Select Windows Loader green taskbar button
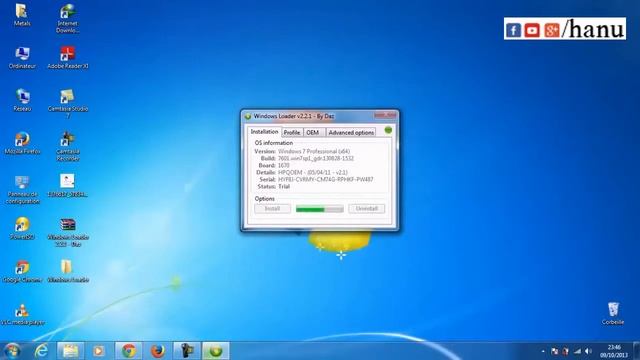The image size is (640, 360). (216, 351)
